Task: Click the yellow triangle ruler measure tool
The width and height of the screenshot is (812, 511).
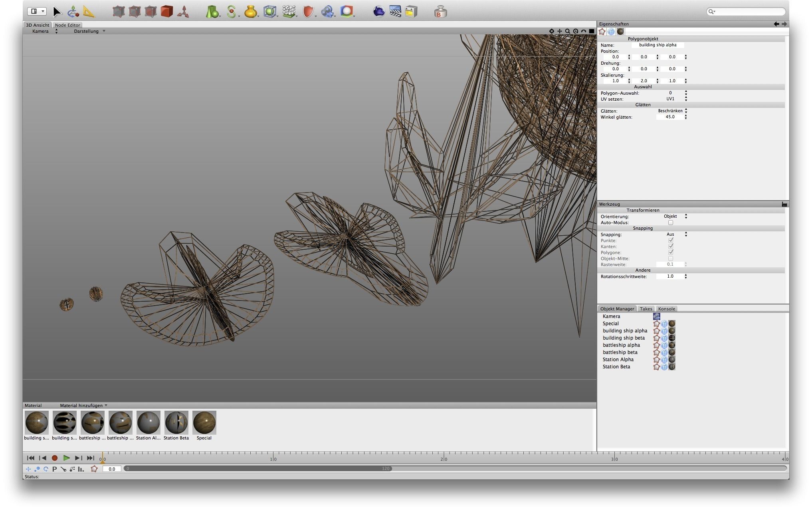Action: tap(89, 12)
